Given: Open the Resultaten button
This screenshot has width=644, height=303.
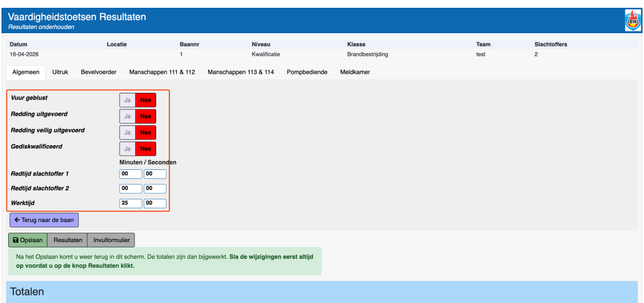Looking at the screenshot, I should [x=67, y=240].
